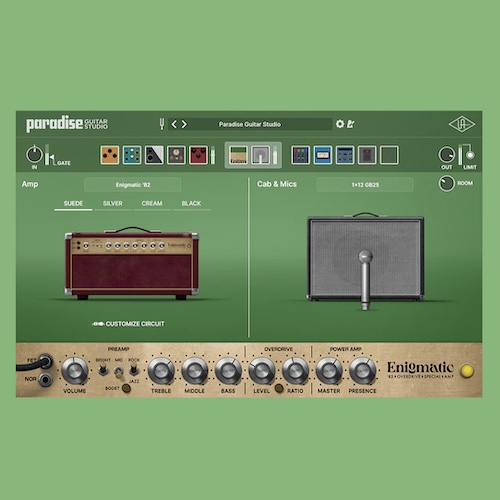Click the PRESENCE knob
The height and width of the screenshot is (500, 500).
[363, 370]
